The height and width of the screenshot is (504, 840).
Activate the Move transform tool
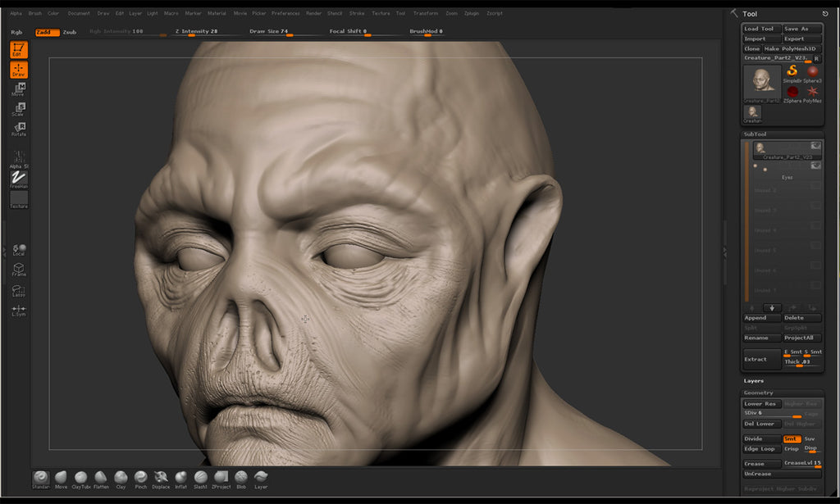18,89
